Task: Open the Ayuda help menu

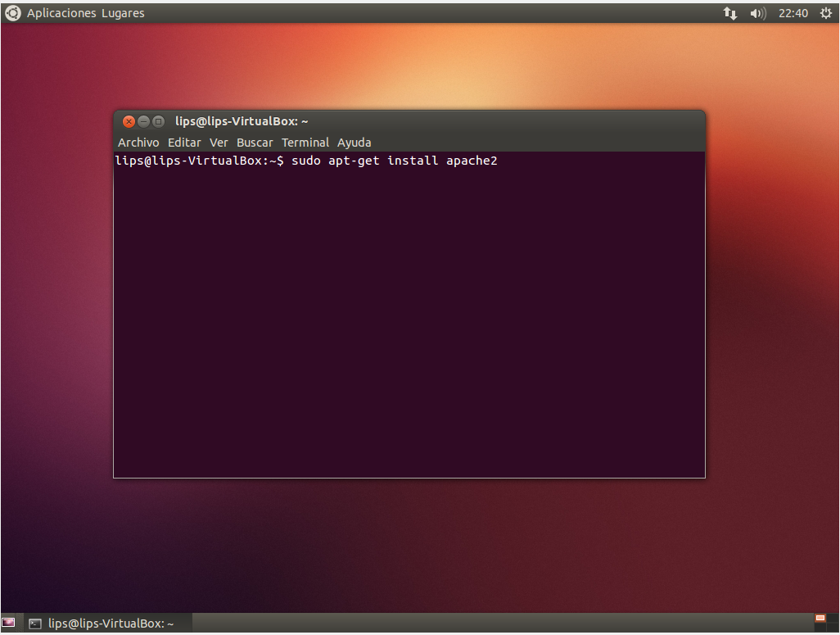Action: (x=355, y=143)
